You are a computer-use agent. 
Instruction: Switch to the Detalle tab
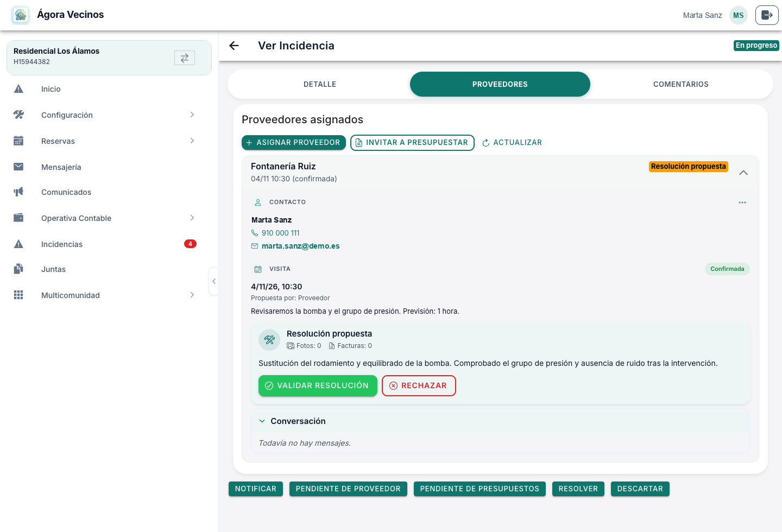point(320,84)
